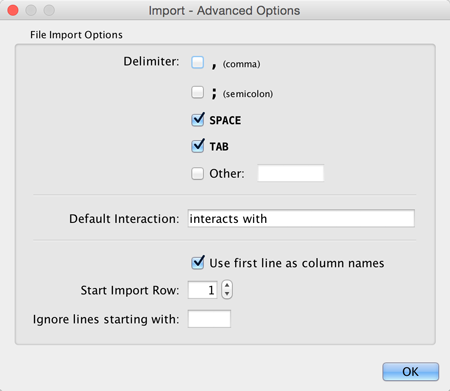
Task: Click the Use first line as column names label
Action: pos(297,263)
